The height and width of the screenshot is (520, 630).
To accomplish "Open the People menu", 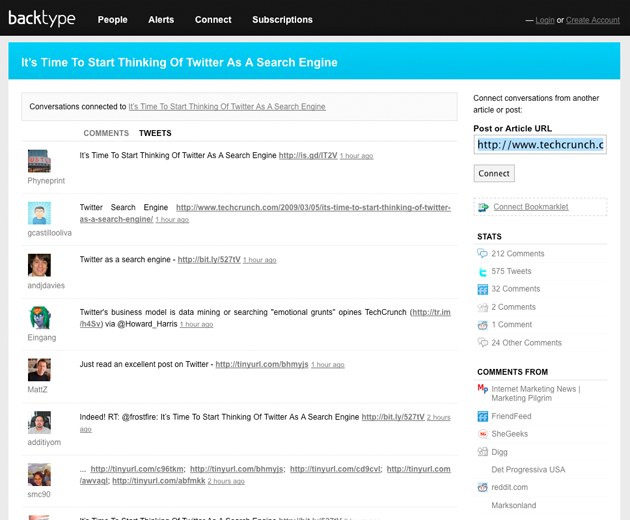I will tap(112, 20).
